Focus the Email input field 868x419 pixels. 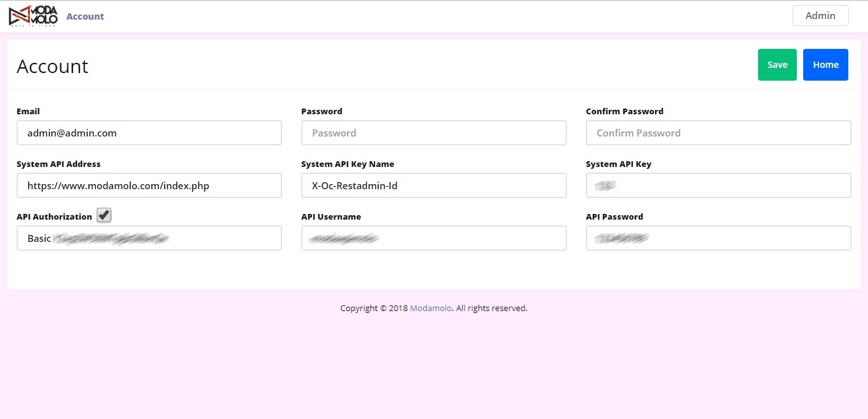coord(149,133)
